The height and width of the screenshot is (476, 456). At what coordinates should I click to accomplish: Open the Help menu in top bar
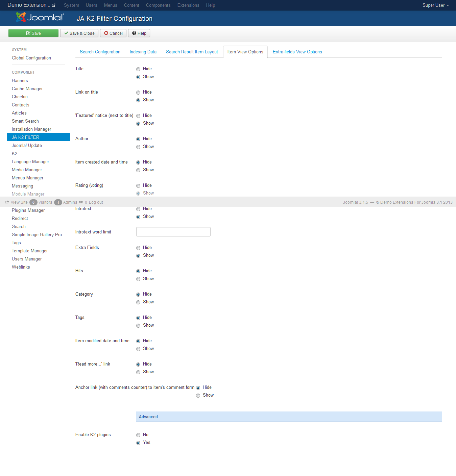[x=211, y=5]
